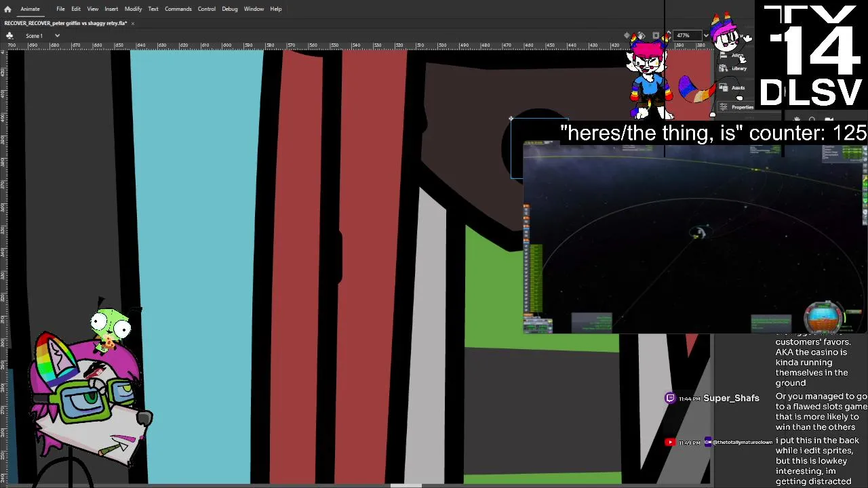Click the Home icon in Animate
Image resolution: width=868 pixels, height=488 pixels.
pos(7,9)
